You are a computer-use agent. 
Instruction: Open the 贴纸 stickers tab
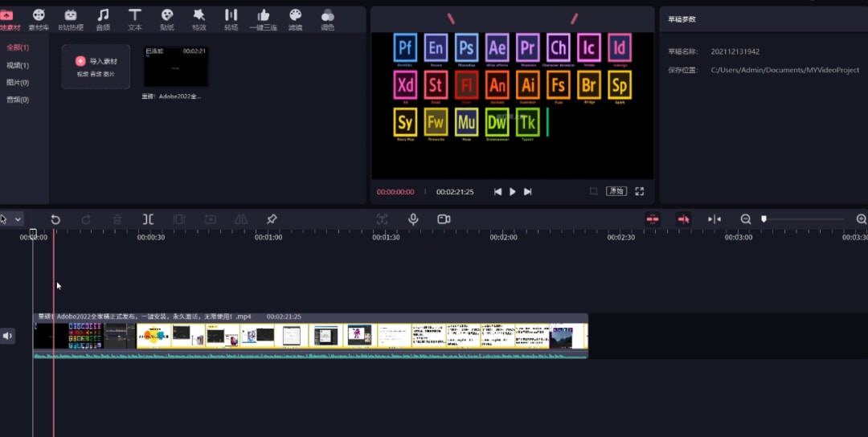[167, 20]
